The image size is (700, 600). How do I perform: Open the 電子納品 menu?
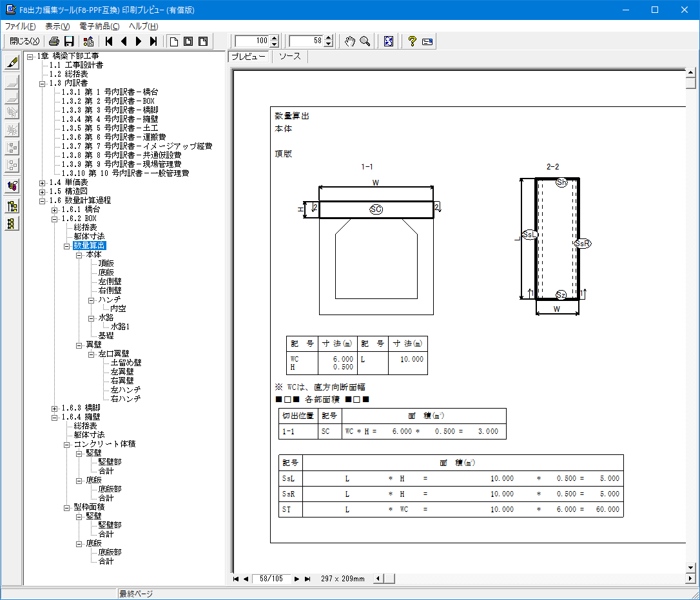(x=99, y=26)
